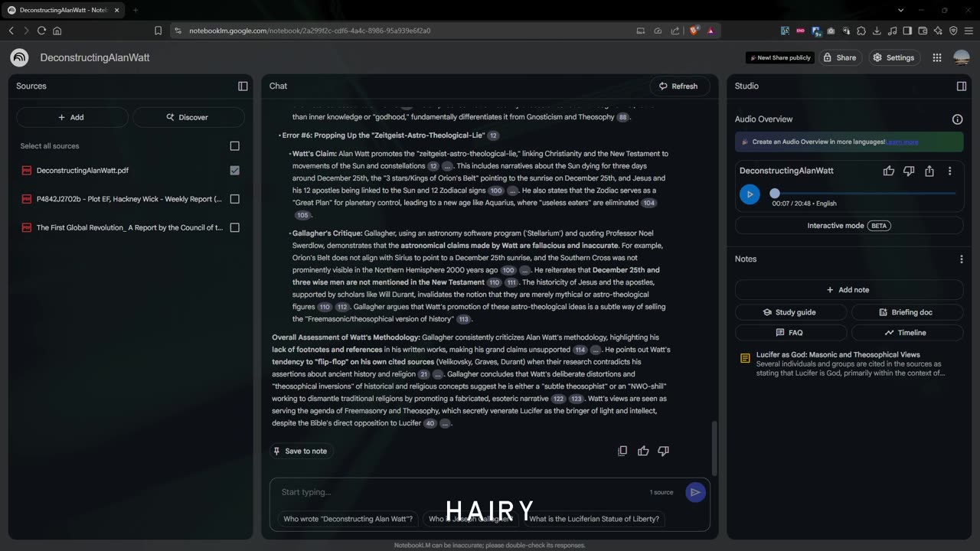Toggle the browser sidebar panel
Image resolution: width=980 pixels, height=551 pixels.
tap(907, 31)
